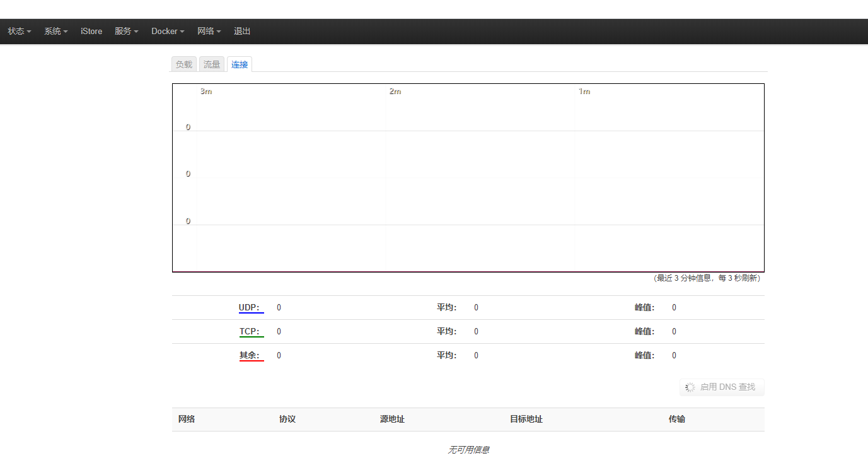Screen dimensions: 868x470
Task: Click the 1m time marker on graph
Action: pyautogui.click(x=584, y=91)
